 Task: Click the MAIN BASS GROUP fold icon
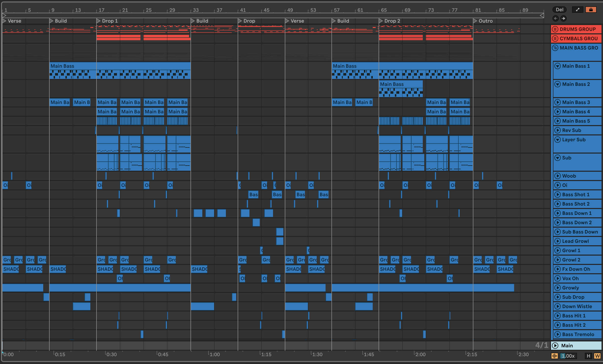click(555, 48)
